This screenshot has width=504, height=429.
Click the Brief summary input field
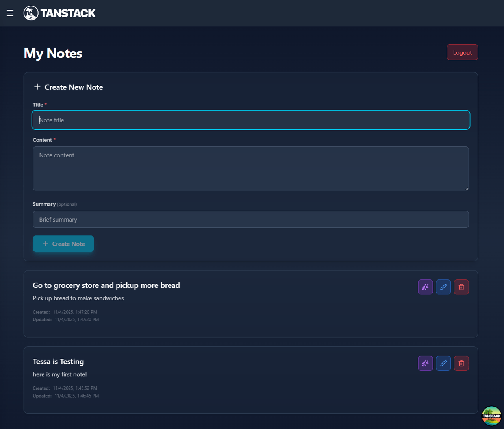(251, 220)
